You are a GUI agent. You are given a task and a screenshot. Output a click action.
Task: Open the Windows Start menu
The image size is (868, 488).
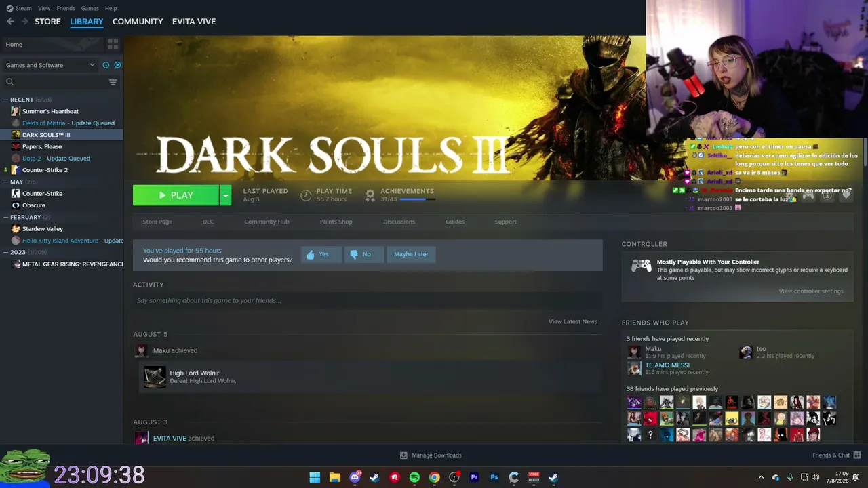315,477
